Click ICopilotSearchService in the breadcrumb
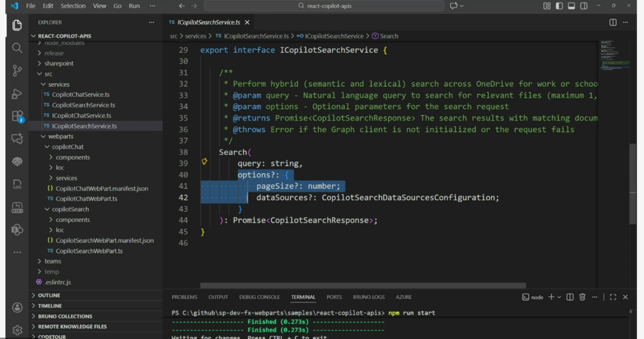Screen dimensions: 644x339 [x=334, y=36]
